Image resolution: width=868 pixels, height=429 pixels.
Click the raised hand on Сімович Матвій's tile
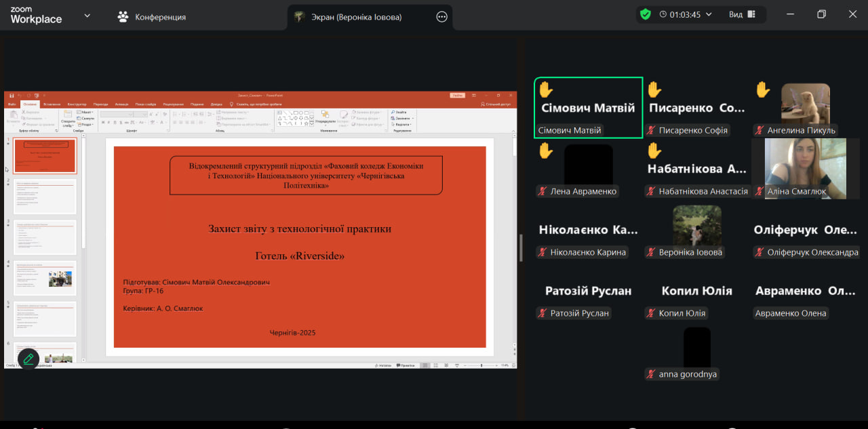(x=546, y=90)
